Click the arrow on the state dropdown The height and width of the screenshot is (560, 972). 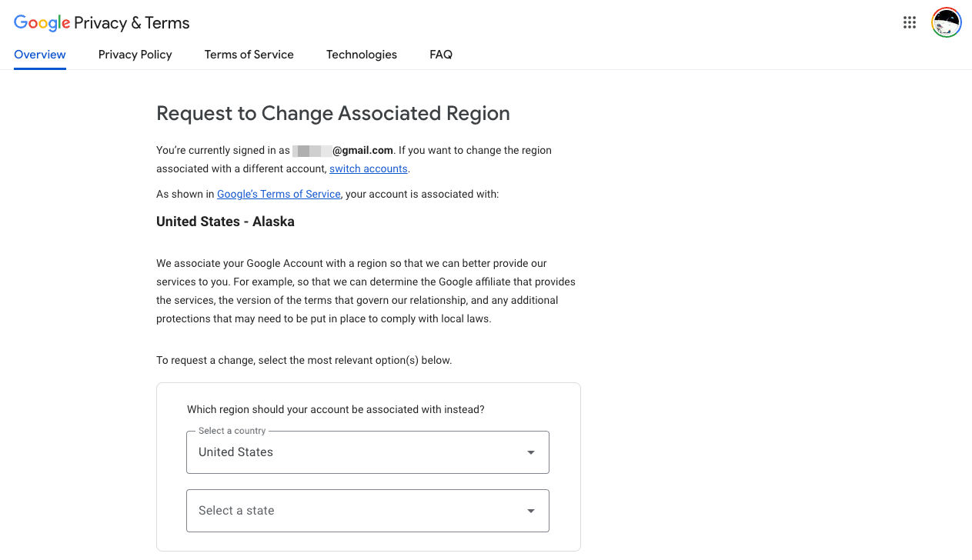pos(530,511)
